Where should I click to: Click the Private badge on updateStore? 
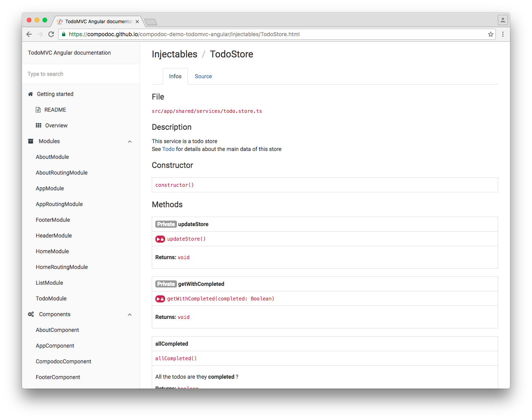(166, 224)
